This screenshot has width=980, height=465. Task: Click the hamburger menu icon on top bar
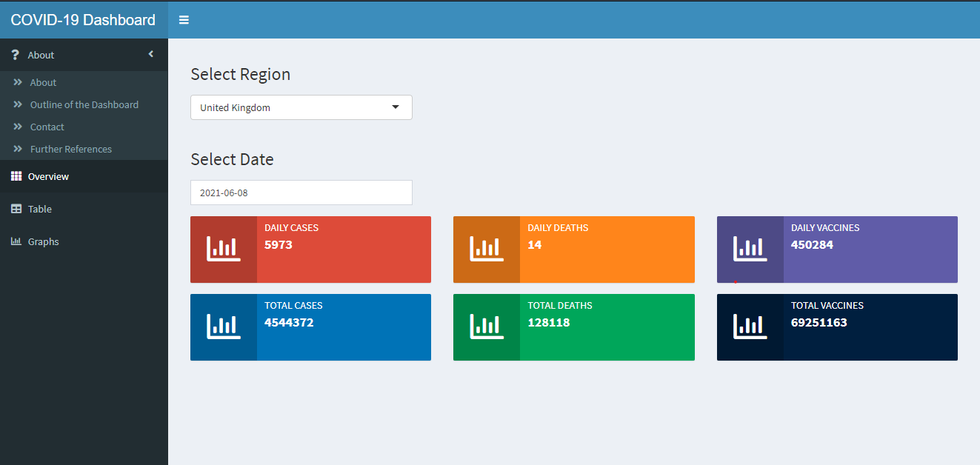pos(184,20)
